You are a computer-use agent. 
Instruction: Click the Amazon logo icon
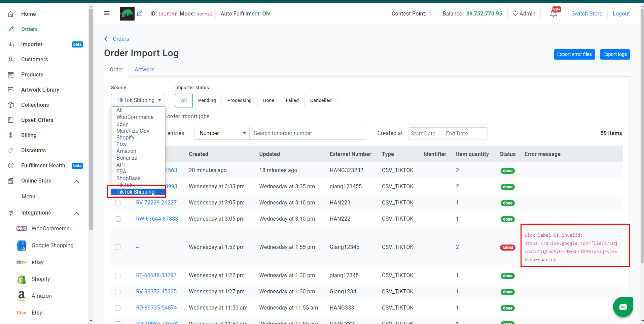[x=22, y=296]
